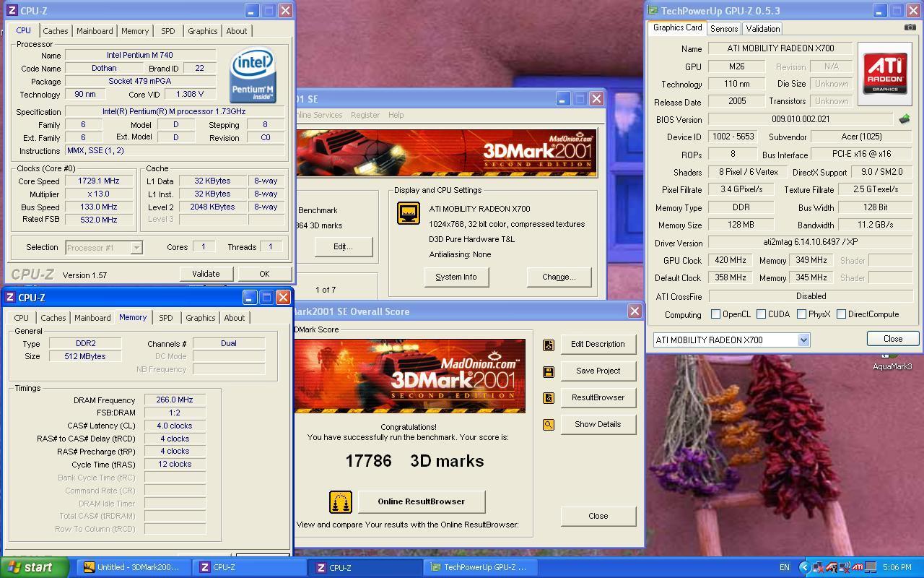Click the GPU Clock 420 MHz field
This screenshot has width=924, height=578.
click(731, 260)
